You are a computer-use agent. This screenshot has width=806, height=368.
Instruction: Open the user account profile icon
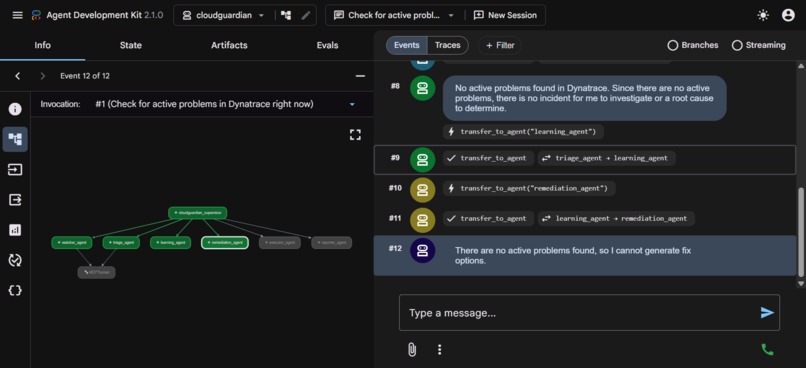click(x=788, y=15)
